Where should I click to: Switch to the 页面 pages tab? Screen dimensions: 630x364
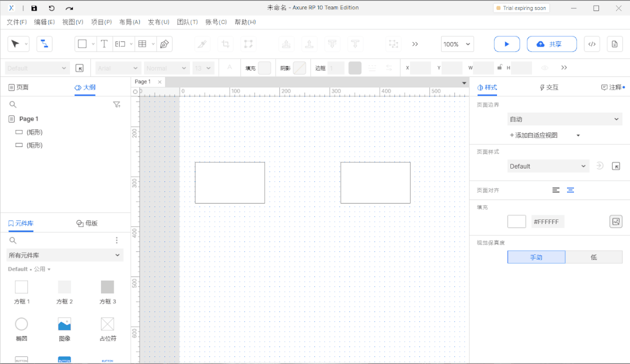pyautogui.click(x=19, y=87)
